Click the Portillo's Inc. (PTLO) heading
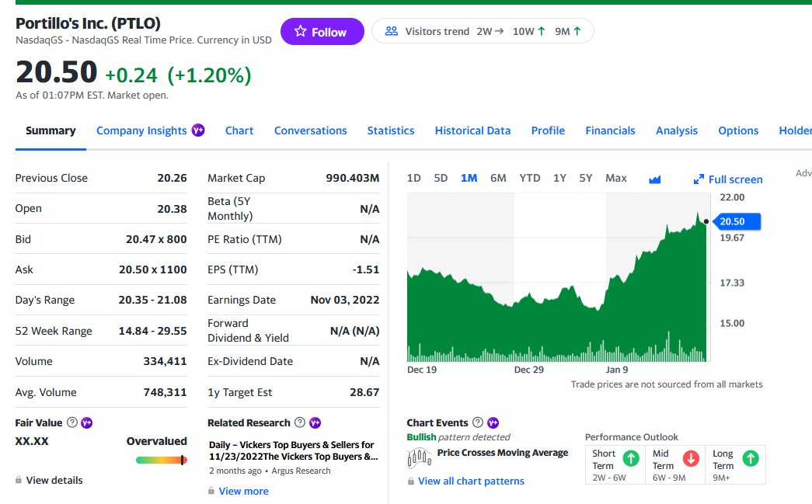 pos(88,23)
